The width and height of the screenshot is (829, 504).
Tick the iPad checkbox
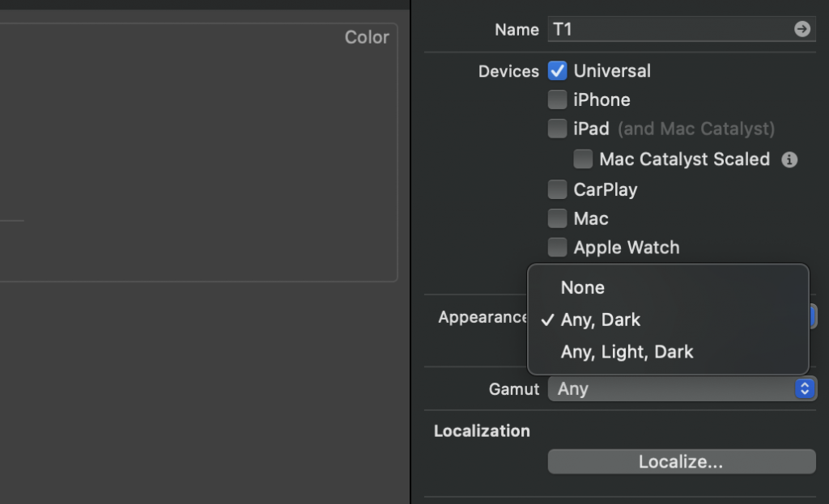[x=557, y=129]
